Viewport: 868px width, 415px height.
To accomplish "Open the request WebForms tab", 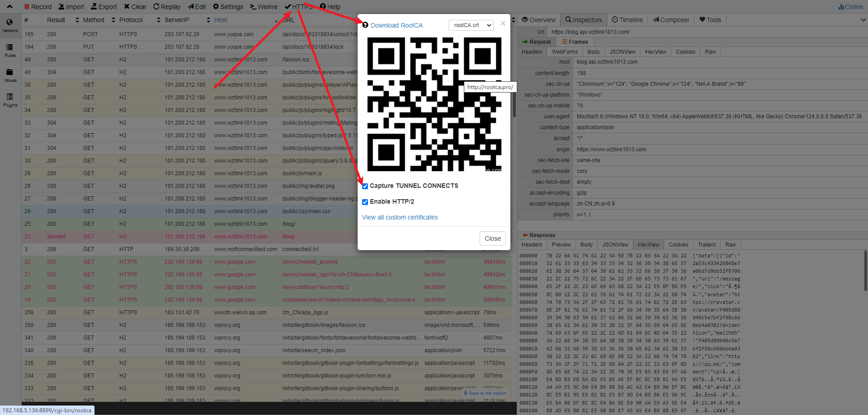I will (565, 52).
